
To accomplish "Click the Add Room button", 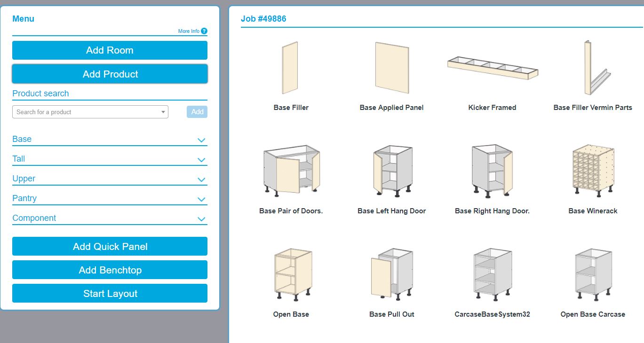I will (x=109, y=50).
